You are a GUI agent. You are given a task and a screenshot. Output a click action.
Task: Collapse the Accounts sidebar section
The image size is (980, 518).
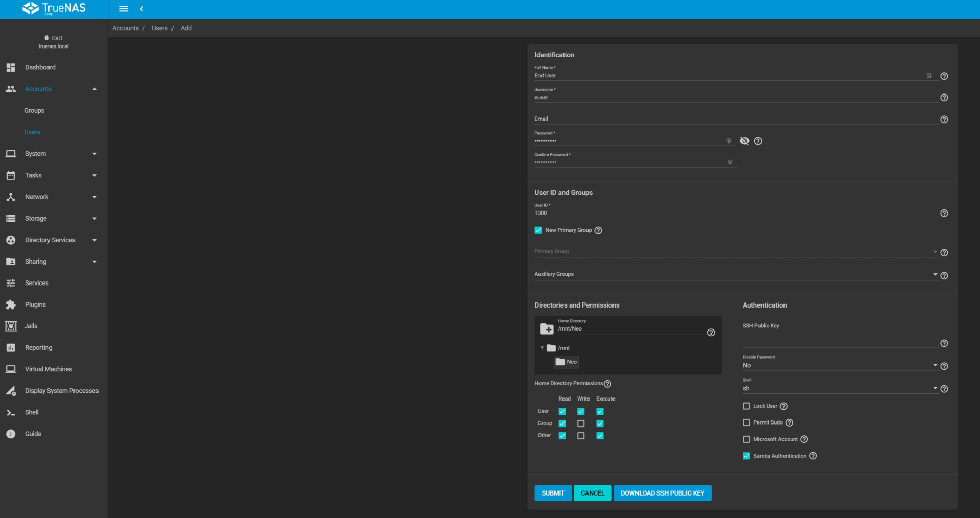click(94, 89)
